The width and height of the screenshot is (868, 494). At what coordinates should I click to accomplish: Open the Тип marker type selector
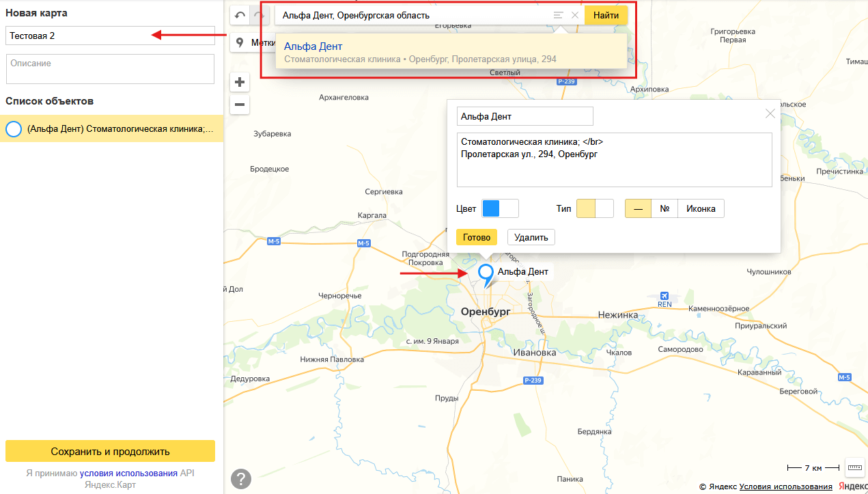(595, 208)
